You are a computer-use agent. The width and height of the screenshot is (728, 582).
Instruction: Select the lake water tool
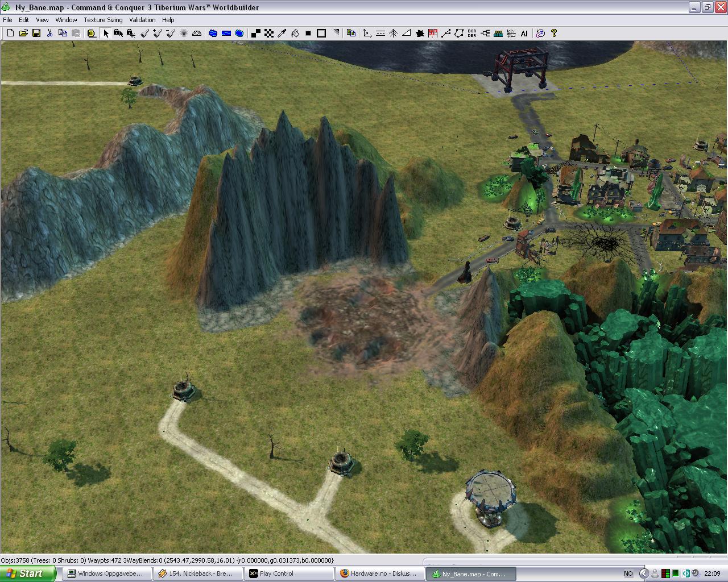click(213, 34)
